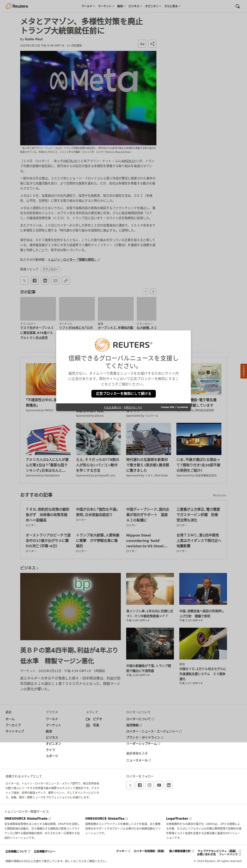Image resolution: width=247 pixels, height=868 pixels.
Task: Go to footer ライフ link
Action: [x=50, y=750]
